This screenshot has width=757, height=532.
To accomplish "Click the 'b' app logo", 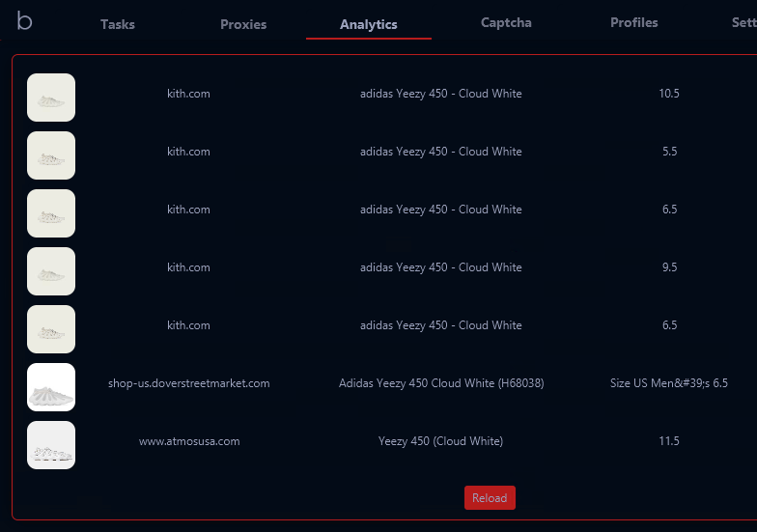I will pos(24,21).
